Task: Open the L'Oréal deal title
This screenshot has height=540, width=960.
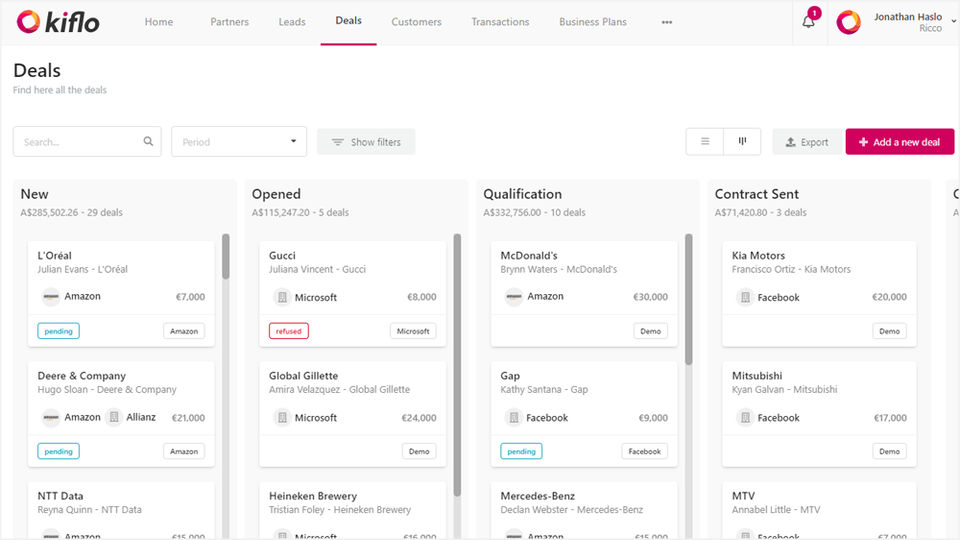Action: (x=54, y=255)
